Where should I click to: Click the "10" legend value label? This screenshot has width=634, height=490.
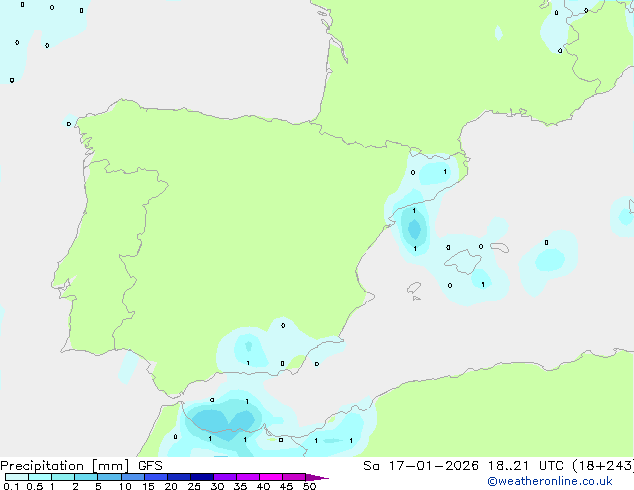coord(125,486)
